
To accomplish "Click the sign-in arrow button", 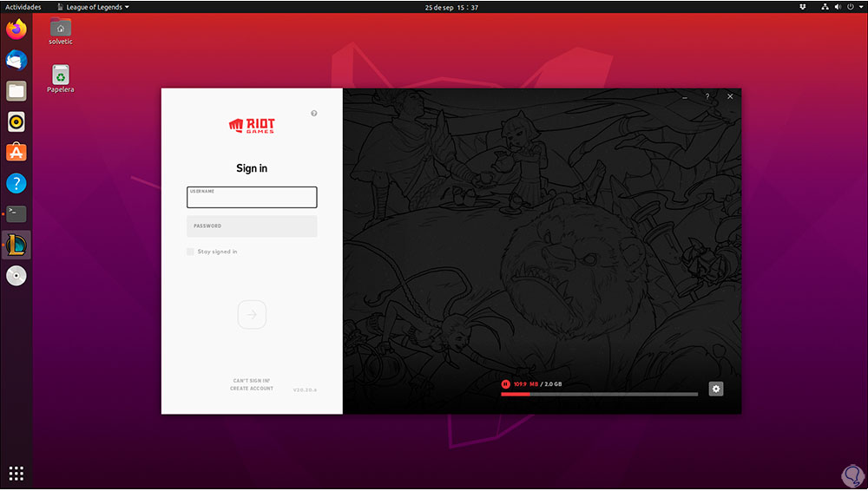I will coord(252,315).
